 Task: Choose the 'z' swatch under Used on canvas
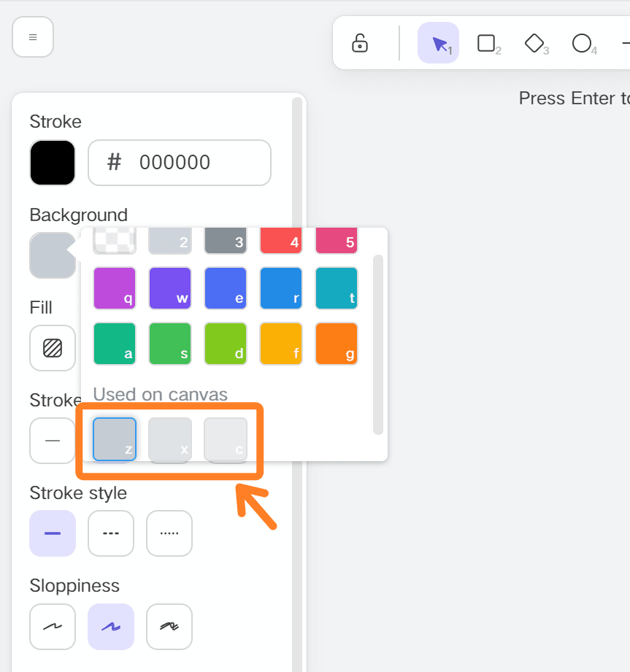click(x=114, y=439)
